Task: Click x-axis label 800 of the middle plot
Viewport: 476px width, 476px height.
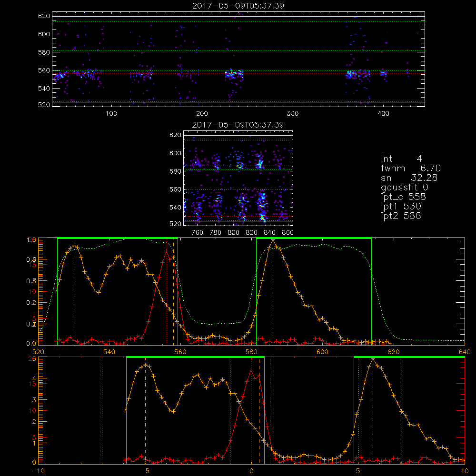Action: tap(233, 233)
